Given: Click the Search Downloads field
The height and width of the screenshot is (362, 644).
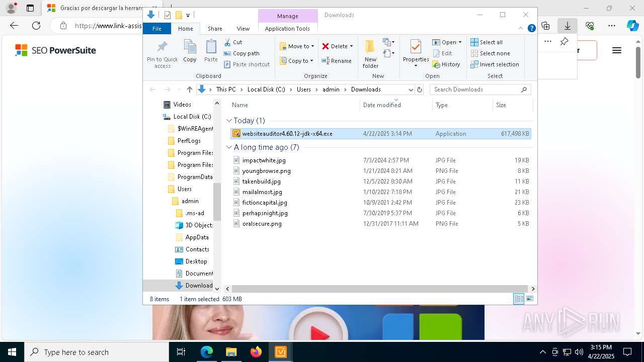Looking at the screenshot, I should (480, 89).
